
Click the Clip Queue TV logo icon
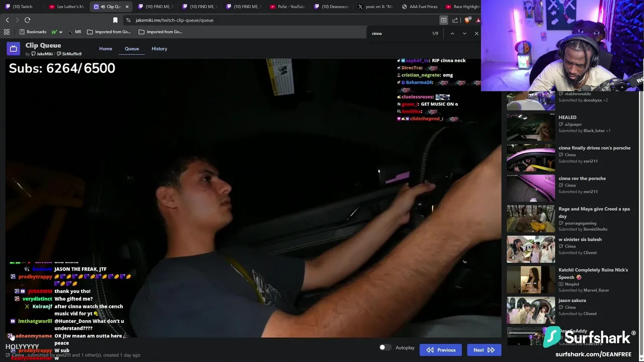tap(13, 49)
